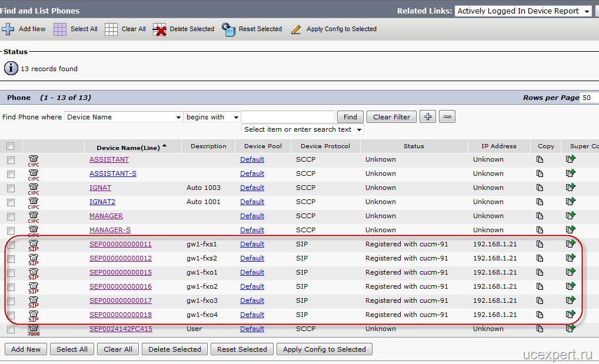The image size is (599, 364).
Task: Click Super Copy icon for SEP000000000016 row
Action: pyautogui.click(x=570, y=286)
